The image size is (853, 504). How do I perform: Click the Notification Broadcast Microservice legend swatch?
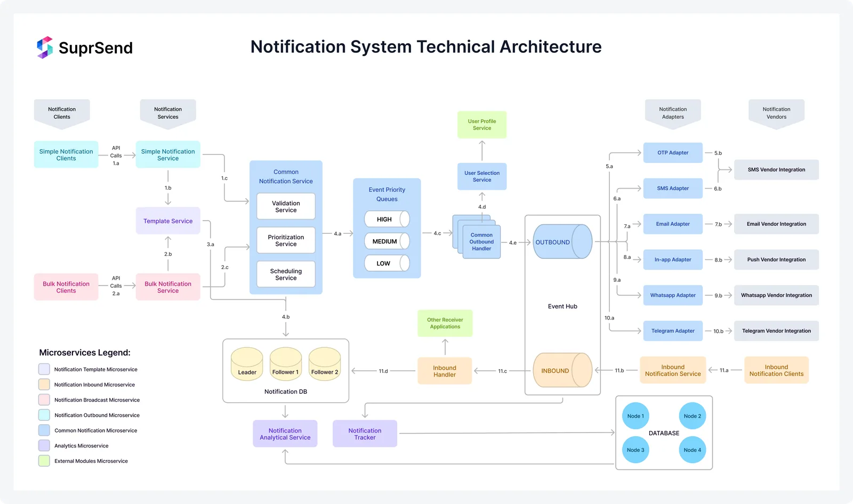click(x=44, y=400)
